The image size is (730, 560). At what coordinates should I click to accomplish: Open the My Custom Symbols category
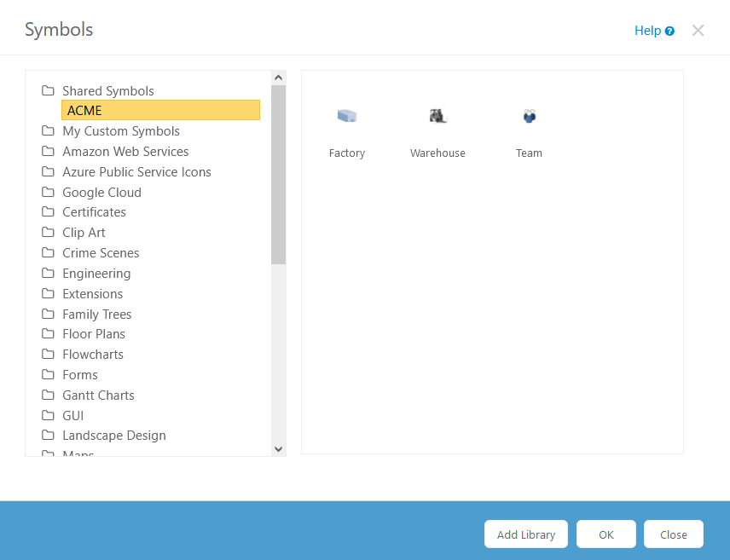(120, 131)
